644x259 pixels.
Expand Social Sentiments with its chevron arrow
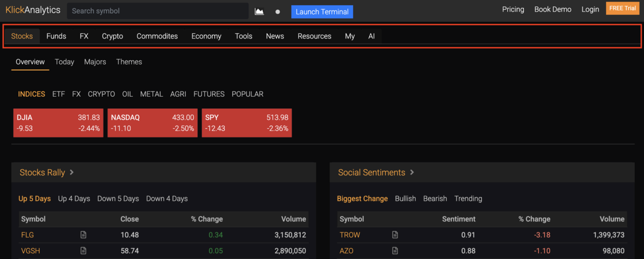(412, 172)
